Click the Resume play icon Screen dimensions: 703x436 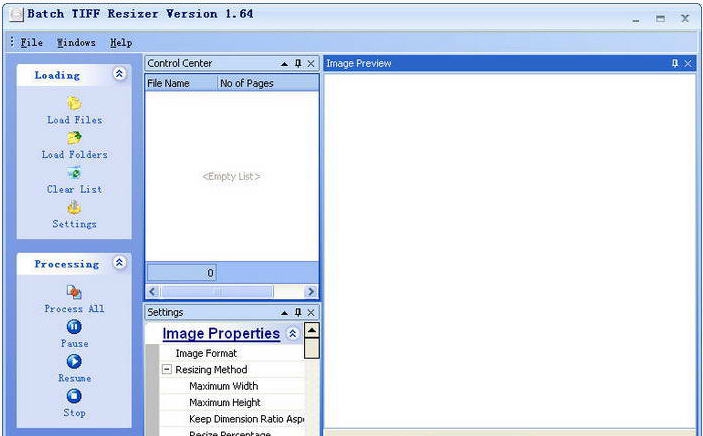74,361
